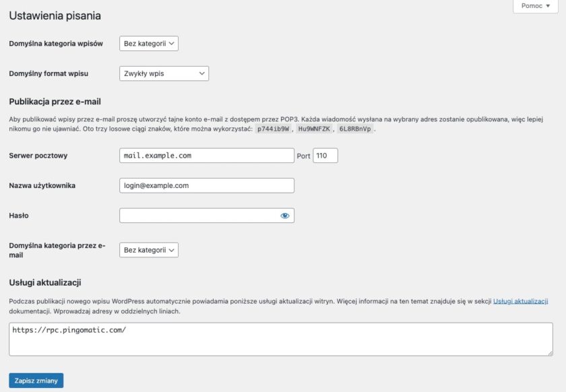Click the empty Hasło password field

coord(202,216)
